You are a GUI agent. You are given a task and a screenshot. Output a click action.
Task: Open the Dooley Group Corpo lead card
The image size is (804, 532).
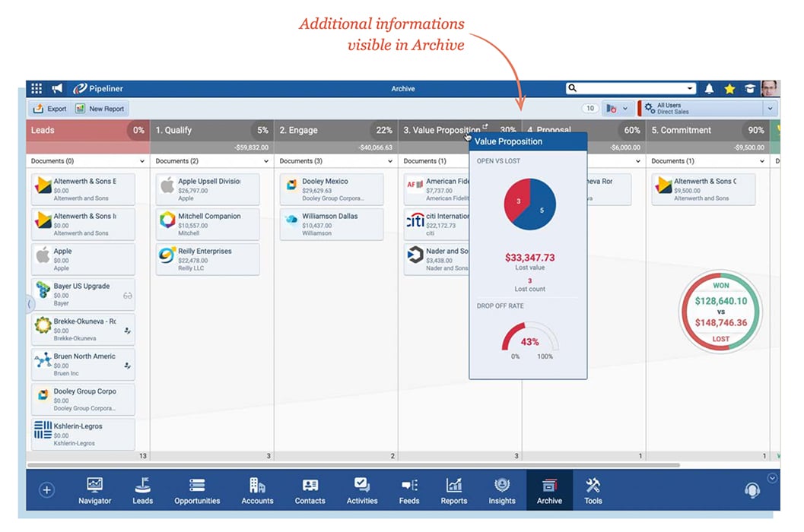tap(83, 399)
